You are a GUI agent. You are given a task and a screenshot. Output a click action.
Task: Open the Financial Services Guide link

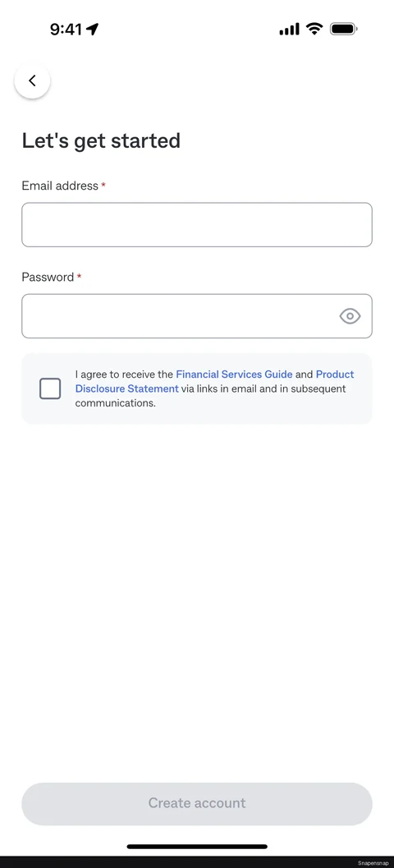(x=234, y=374)
